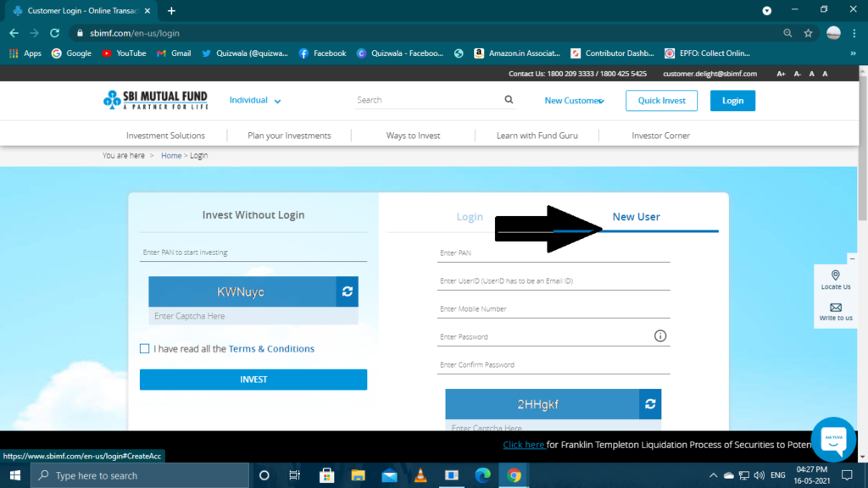The height and width of the screenshot is (488, 868).
Task: Open the Windows notification center
Action: click(x=847, y=475)
